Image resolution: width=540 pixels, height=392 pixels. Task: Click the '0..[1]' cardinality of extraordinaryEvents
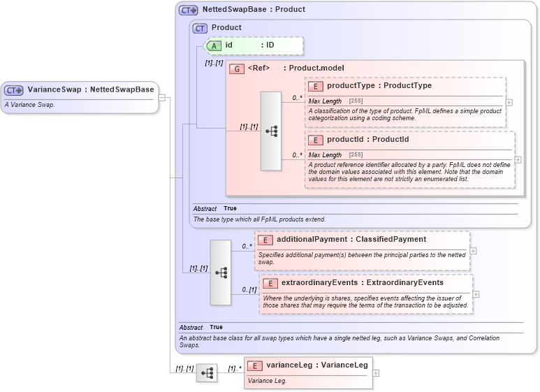coord(249,290)
